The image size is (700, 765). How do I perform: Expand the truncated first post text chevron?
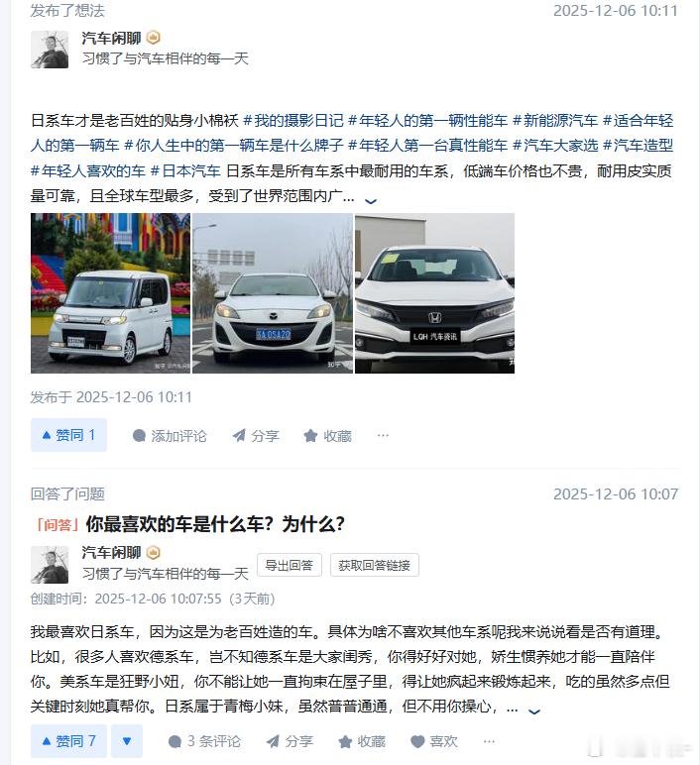pos(371,201)
